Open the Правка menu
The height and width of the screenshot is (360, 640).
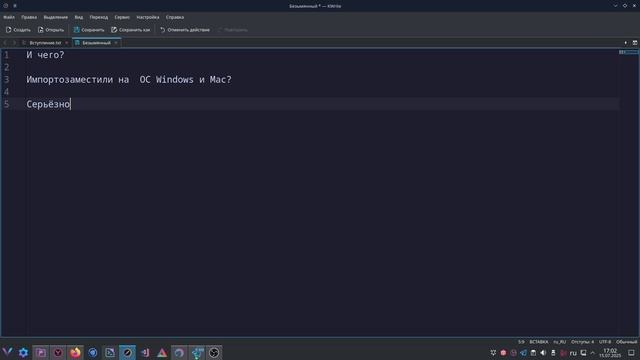pos(29,17)
